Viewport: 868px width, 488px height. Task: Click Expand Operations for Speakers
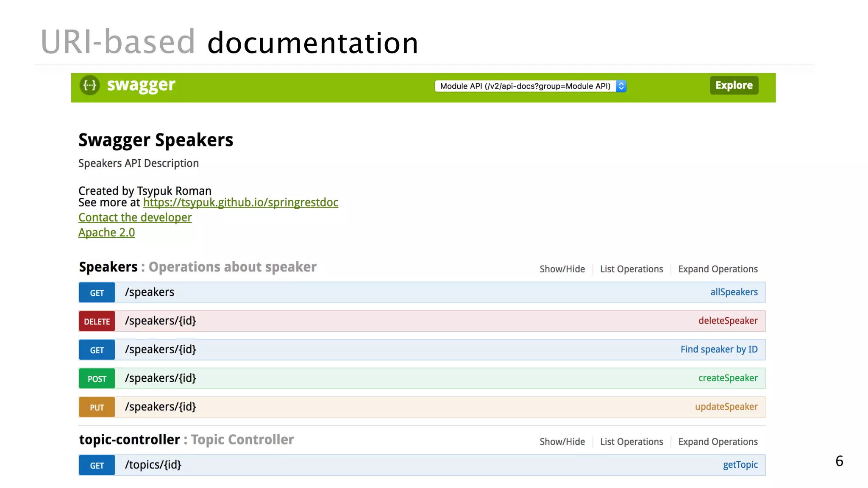point(718,269)
